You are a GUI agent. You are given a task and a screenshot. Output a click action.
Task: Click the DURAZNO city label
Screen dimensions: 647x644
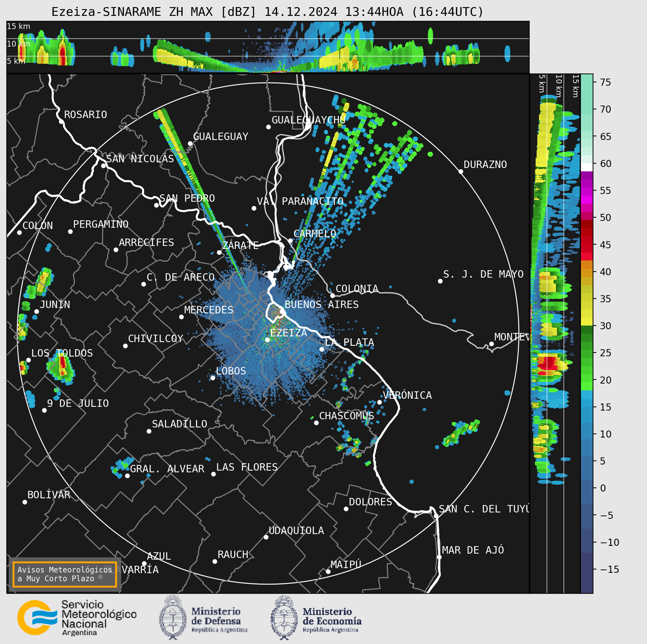(485, 165)
